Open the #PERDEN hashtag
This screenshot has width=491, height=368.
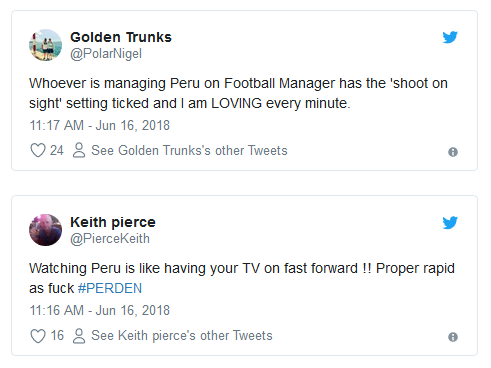point(110,288)
